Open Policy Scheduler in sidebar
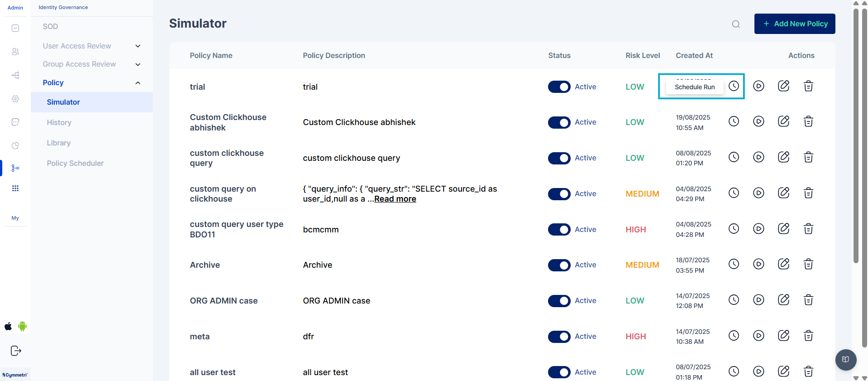The image size is (868, 381). pyautogui.click(x=75, y=163)
